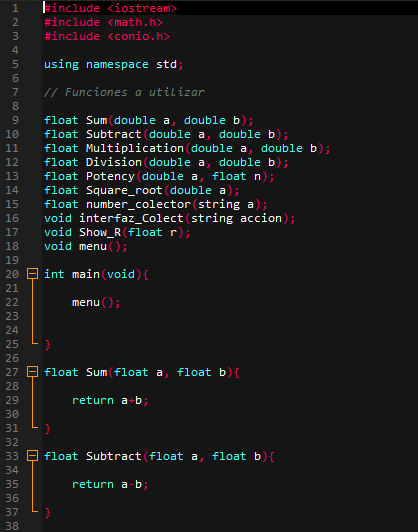Click the number_colector declaration name
This screenshot has width=418, height=532.
138,204
